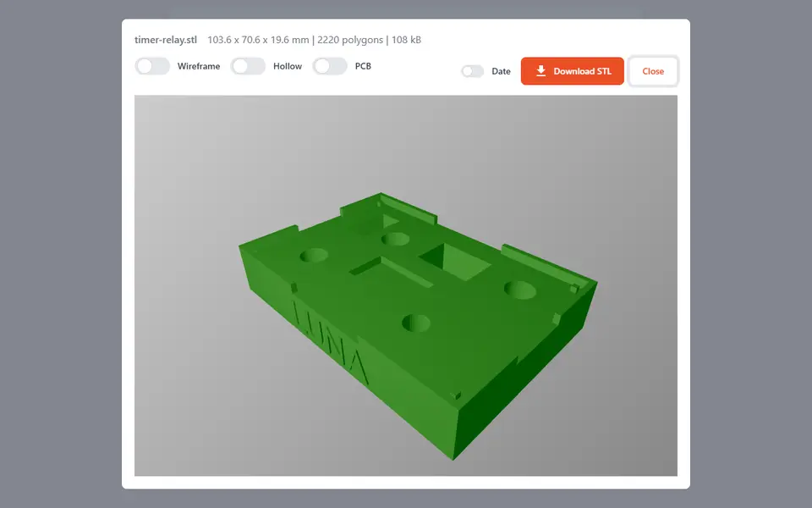
Task: Click the Date label text
Action: pyautogui.click(x=501, y=71)
